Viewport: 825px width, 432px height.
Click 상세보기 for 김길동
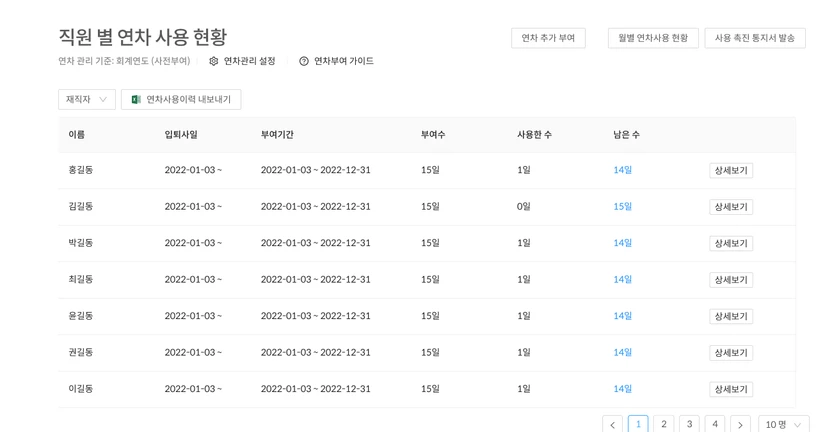pos(731,207)
